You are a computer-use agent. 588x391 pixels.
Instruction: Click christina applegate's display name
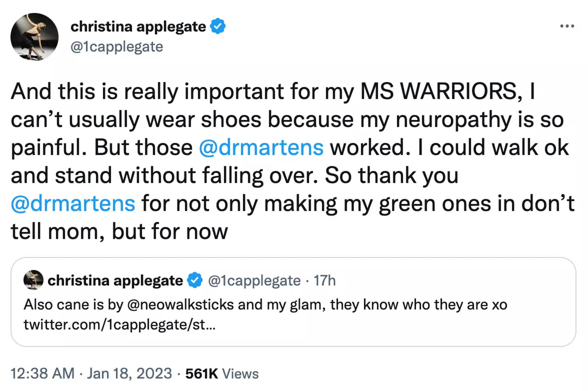coord(138,26)
